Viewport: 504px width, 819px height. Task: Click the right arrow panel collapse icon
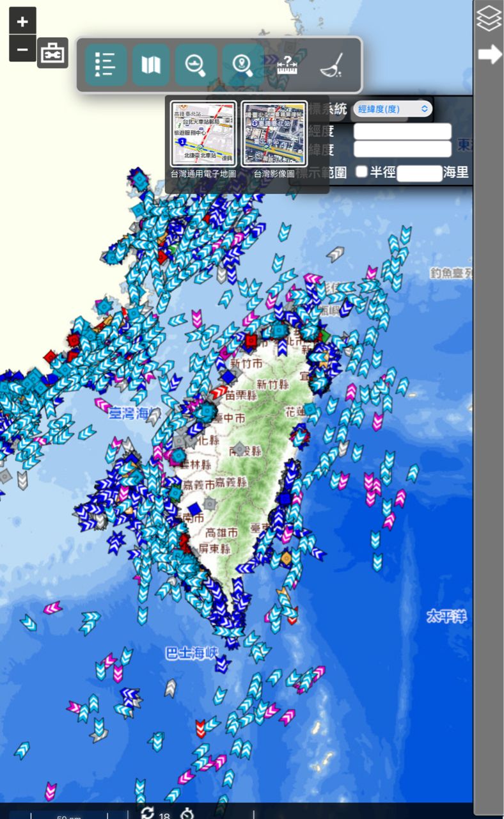489,54
